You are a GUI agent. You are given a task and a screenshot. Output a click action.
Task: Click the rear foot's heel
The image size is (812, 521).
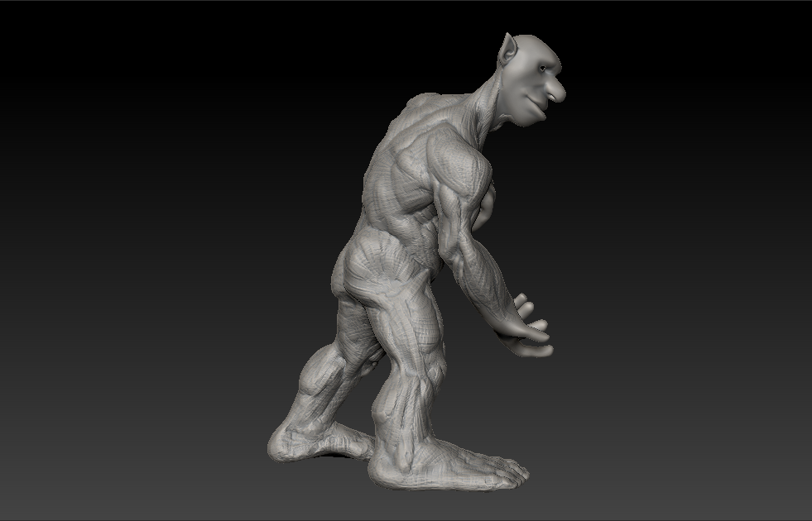click(277, 447)
